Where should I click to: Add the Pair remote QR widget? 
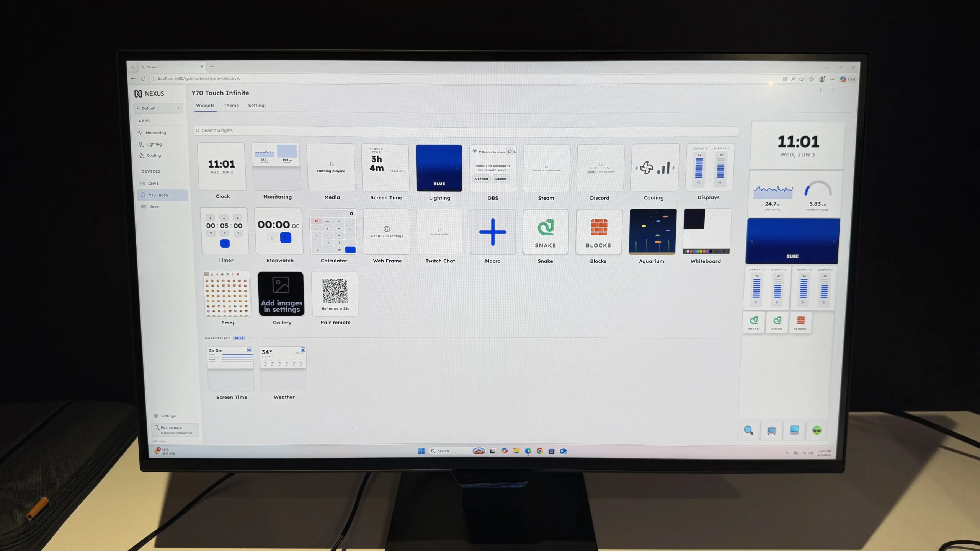335,294
